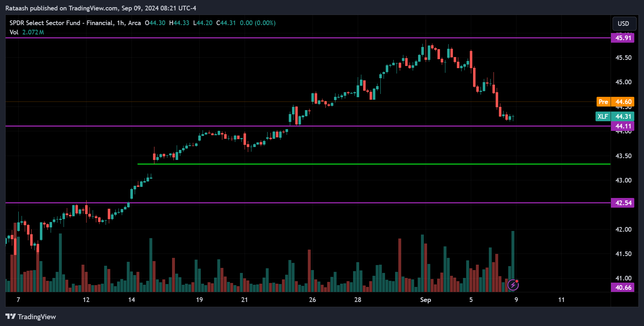Screen dimensions: 644x326
Task: Select the green horizontal support line
Action: coord(374,164)
